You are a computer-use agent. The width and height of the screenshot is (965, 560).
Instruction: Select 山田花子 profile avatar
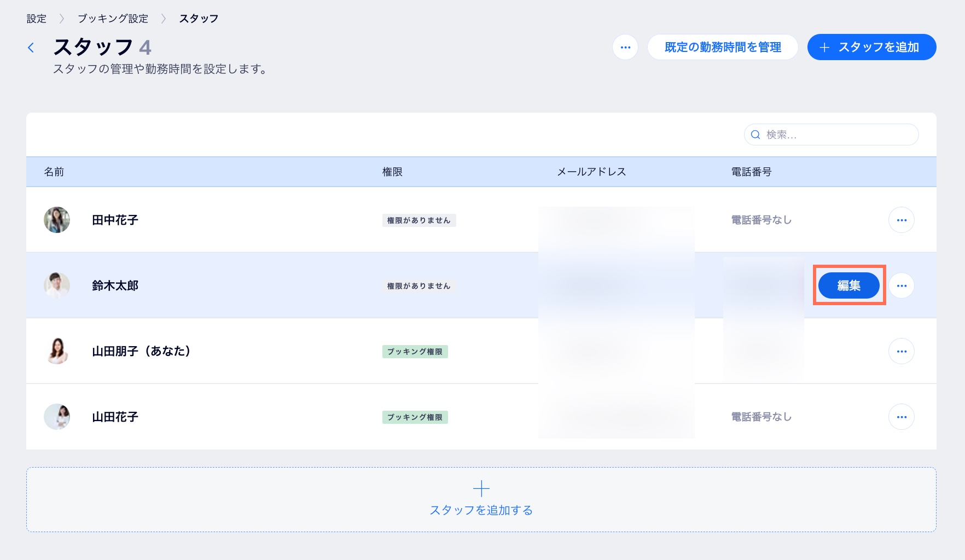pyautogui.click(x=57, y=417)
